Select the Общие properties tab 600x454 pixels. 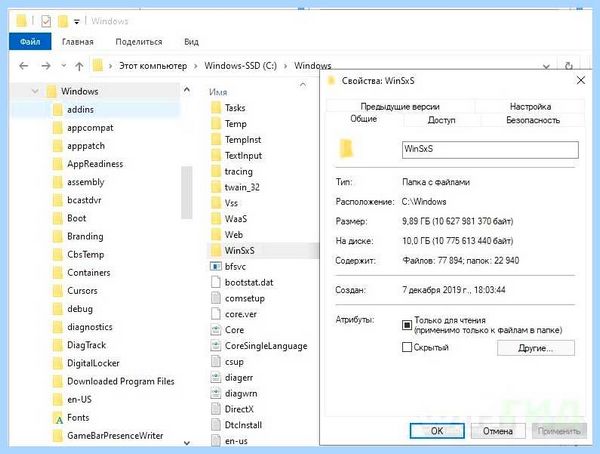(x=364, y=119)
